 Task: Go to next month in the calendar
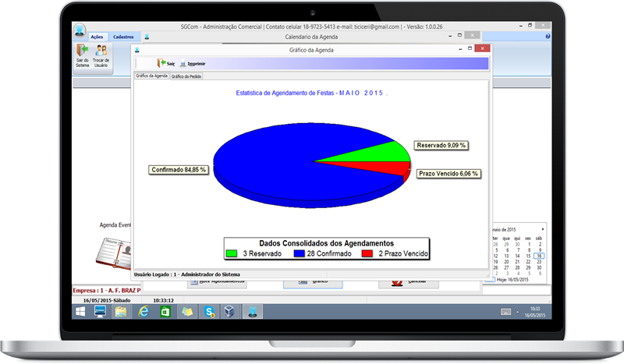click(x=542, y=229)
